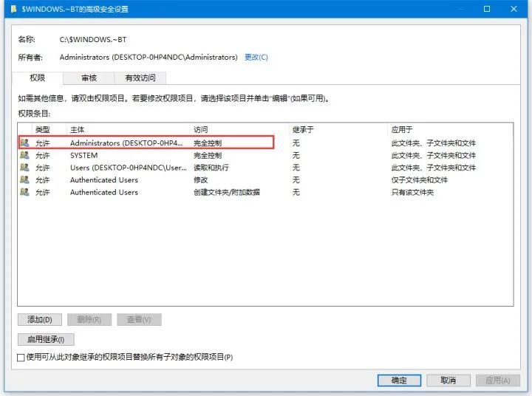Select the Users (DESKTOP-0HP4NDC\User... entry
The width and height of the screenshot is (532, 396).
[129, 168]
